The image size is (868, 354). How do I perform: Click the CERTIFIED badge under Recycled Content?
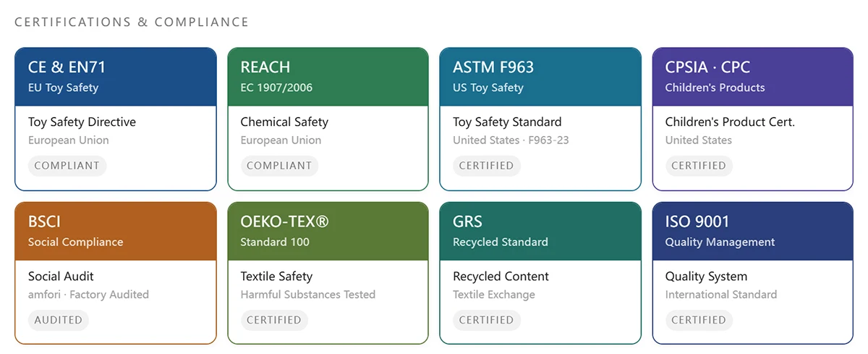click(487, 320)
